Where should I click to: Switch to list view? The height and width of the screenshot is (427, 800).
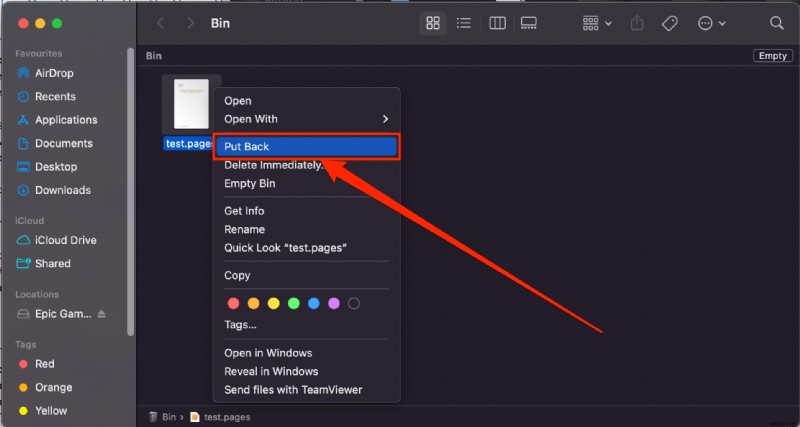pyautogui.click(x=463, y=23)
